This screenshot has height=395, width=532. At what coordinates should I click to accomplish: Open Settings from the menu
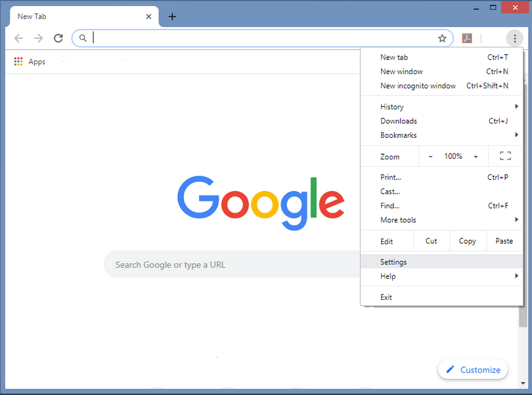393,262
